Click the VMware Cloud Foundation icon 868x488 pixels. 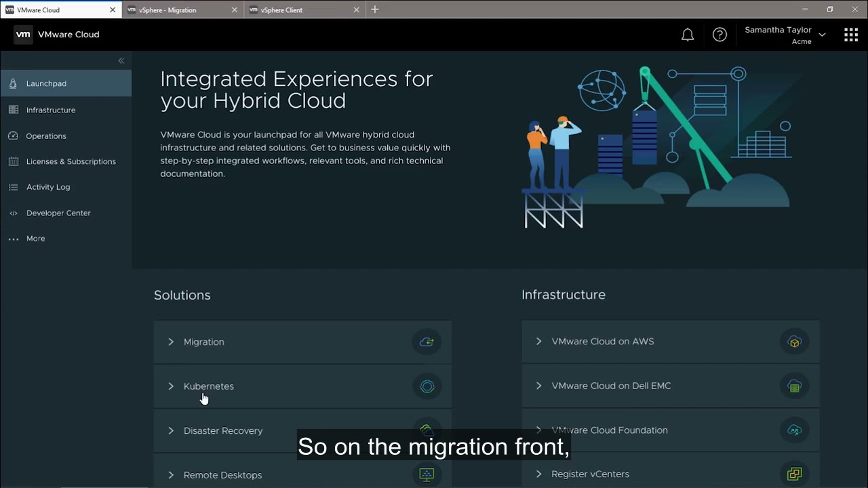coord(794,430)
